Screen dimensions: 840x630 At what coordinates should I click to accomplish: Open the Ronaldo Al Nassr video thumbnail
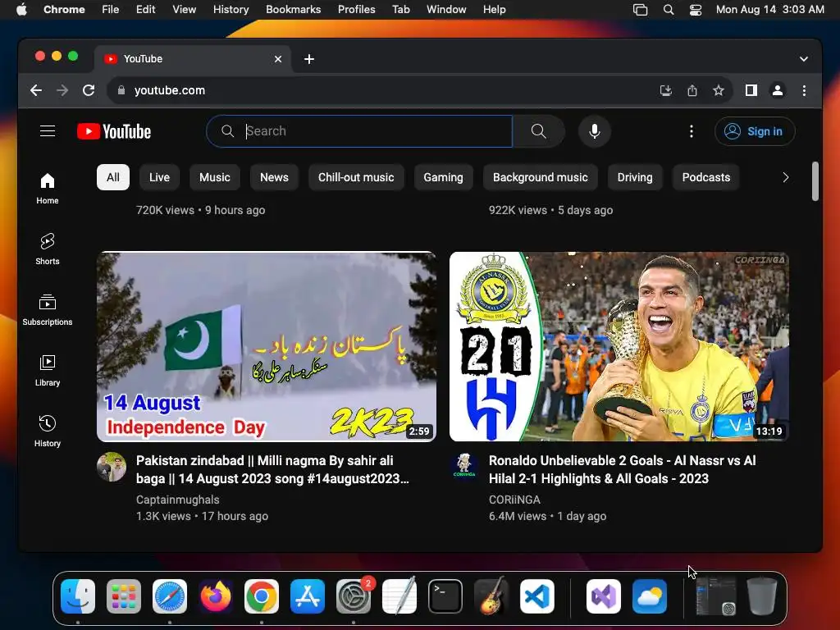pyautogui.click(x=619, y=347)
